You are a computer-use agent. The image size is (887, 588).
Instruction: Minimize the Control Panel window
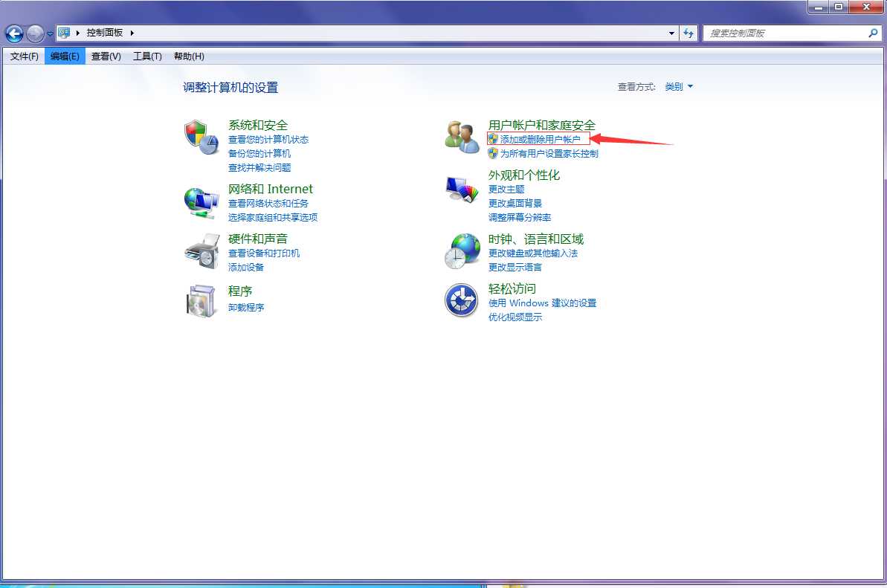(819, 7)
